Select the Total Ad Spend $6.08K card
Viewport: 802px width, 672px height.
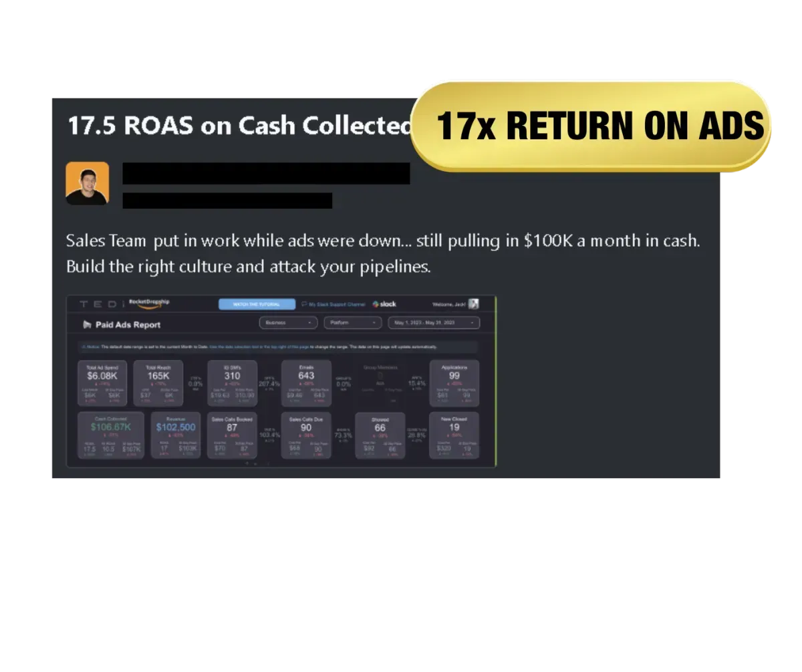click(x=102, y=383)
